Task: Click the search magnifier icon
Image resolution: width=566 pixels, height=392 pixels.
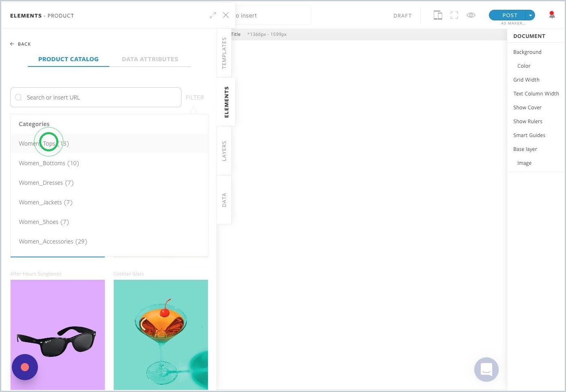Action: (18, 97)
